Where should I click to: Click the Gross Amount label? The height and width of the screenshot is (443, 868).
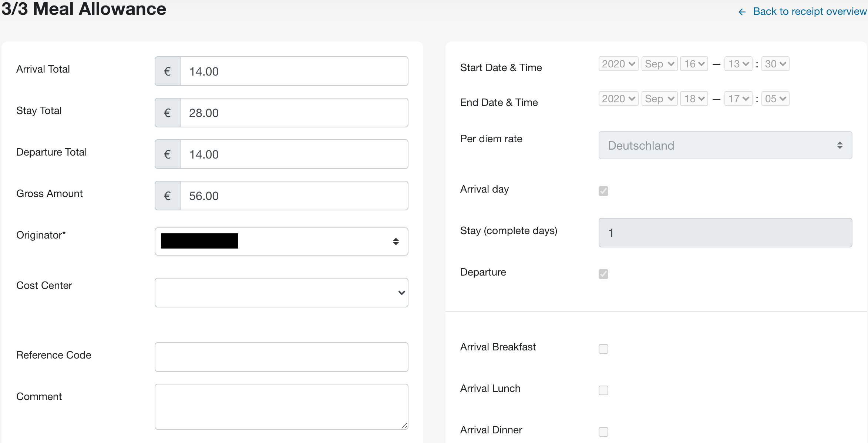tap(50, 194)
